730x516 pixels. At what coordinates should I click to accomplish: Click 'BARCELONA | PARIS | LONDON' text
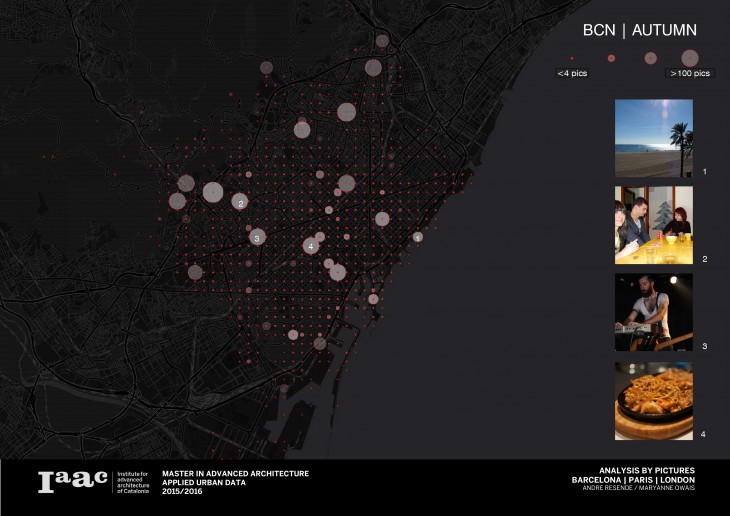632,479
